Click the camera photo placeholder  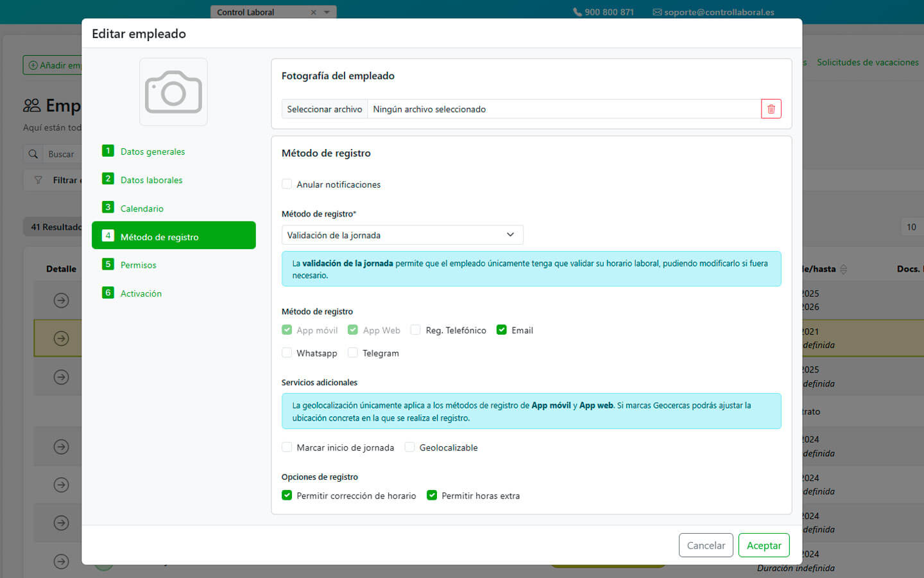click(x=173, y=92)
